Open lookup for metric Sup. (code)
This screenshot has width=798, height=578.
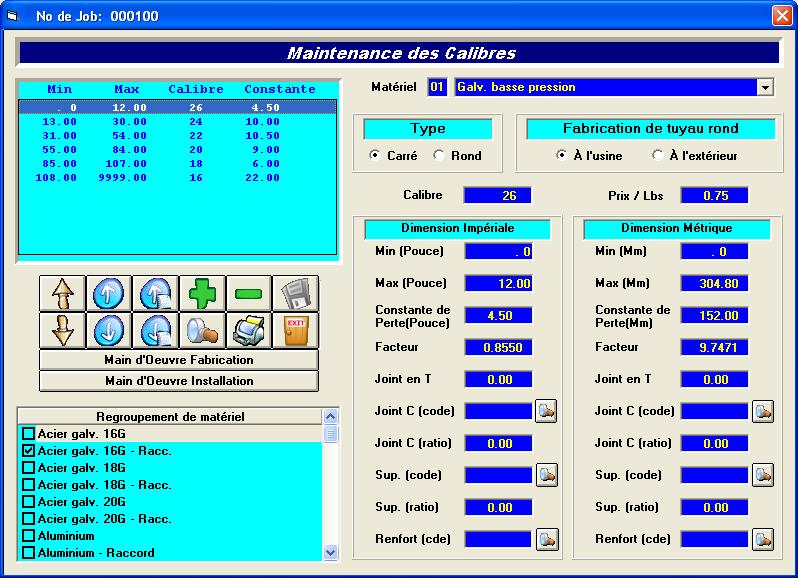pos(762,475)
